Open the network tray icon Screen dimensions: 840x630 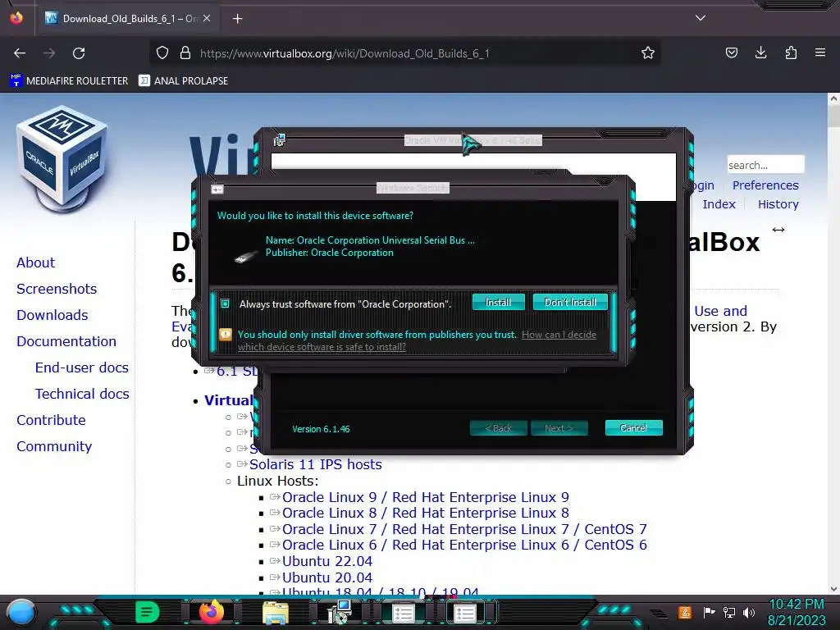click(728, 612)
